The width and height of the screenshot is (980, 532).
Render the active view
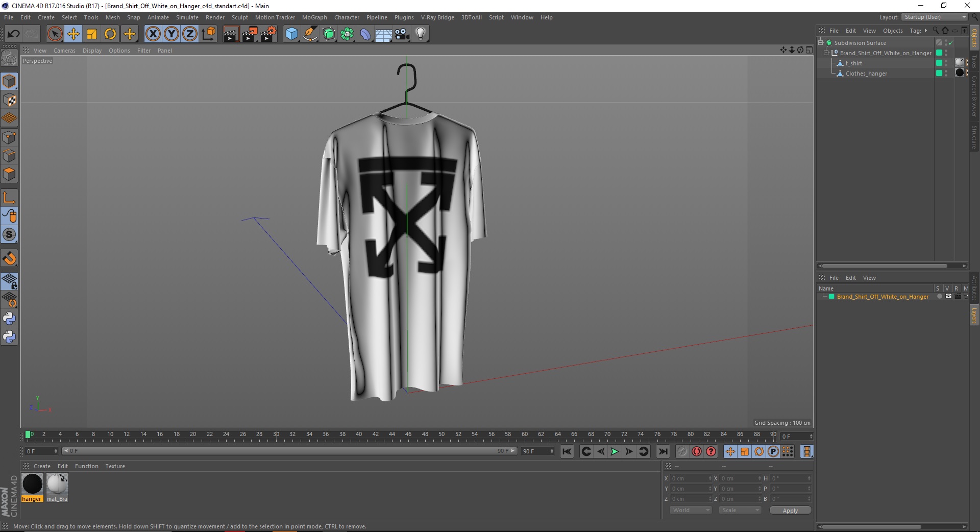[231, 34]
